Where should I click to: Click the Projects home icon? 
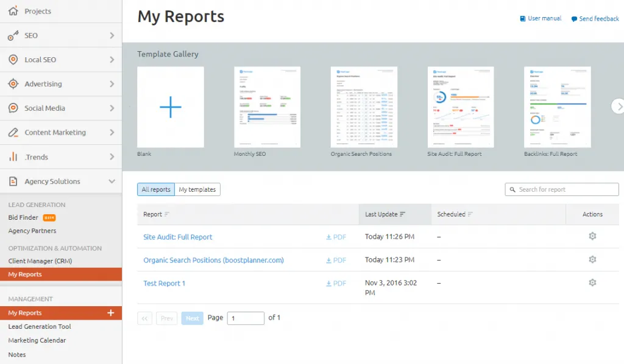[x=13, y=11]
